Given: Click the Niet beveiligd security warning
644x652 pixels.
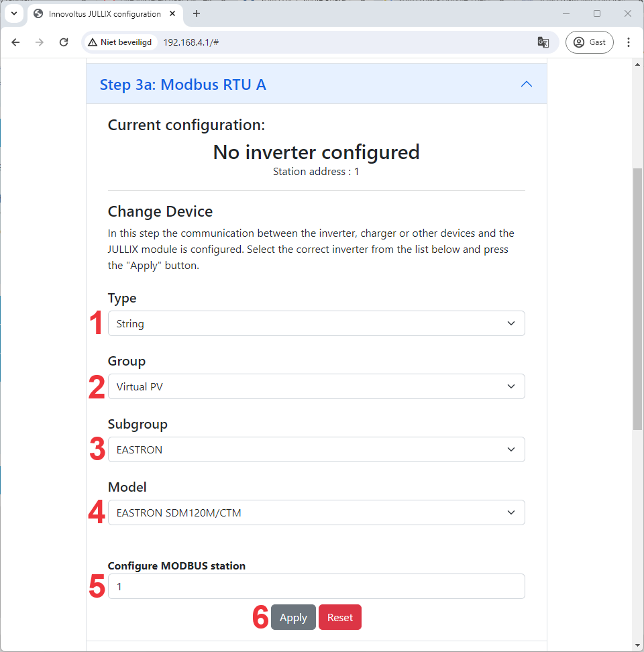Looking at the screenshot, I should [120, 42].
